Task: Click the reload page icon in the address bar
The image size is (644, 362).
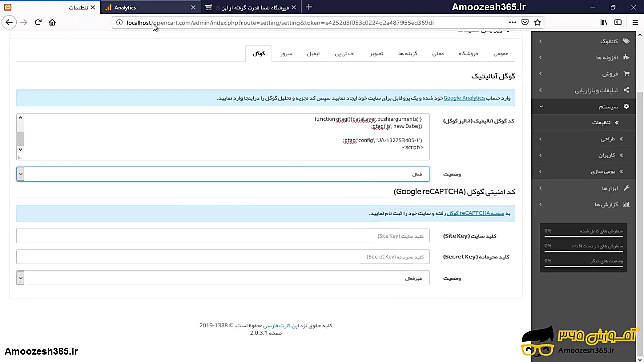Action: (38, 22)
